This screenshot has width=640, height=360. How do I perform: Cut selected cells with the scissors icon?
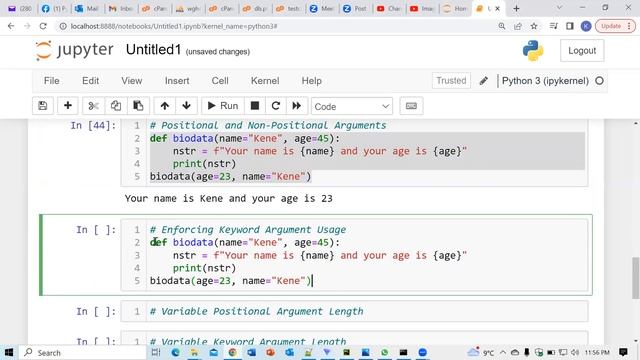coord(93,106)
